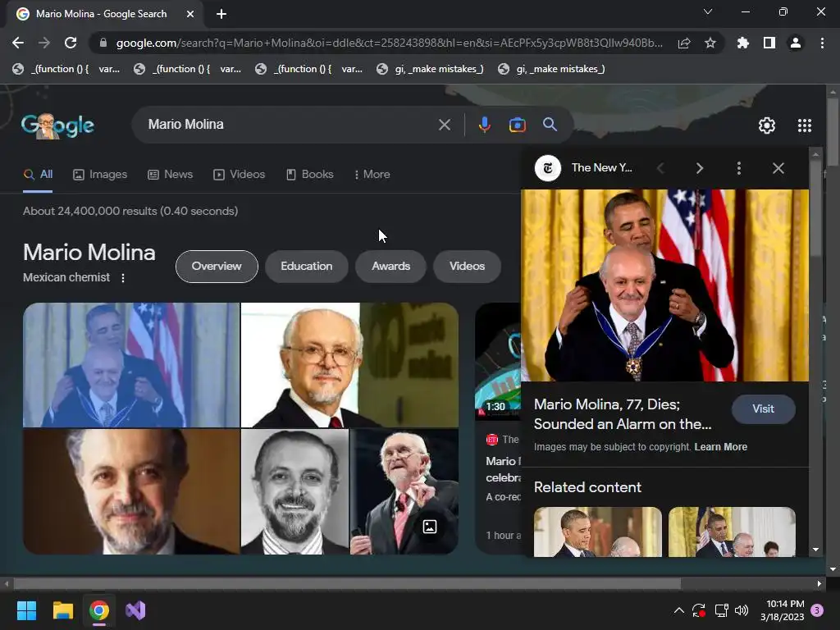The height and width of the screenshot is (630, 840).
Task: Open the Obama medal ceremony thumbnail
Action: [131, 365]
